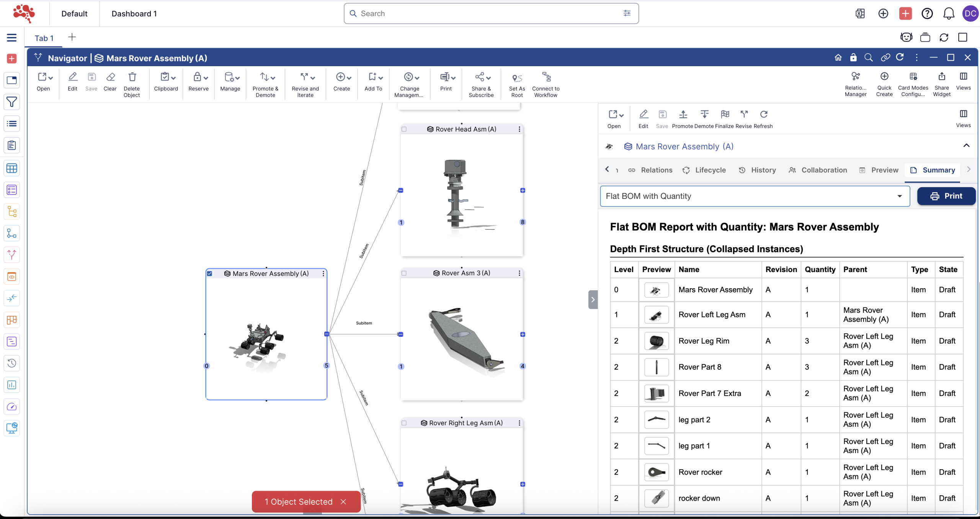
Task: Open the filter icon in left sidebar
Action: (x=11, y=102)
